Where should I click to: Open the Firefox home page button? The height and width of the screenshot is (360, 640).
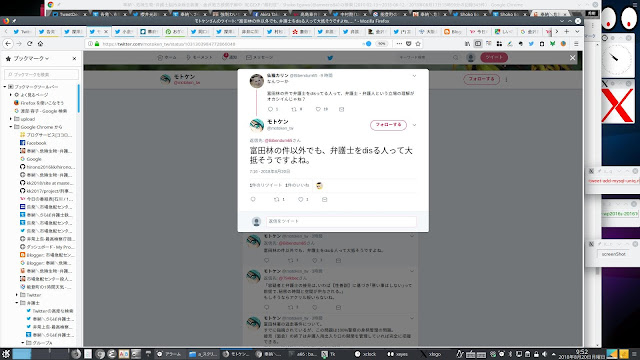(40, 44)
